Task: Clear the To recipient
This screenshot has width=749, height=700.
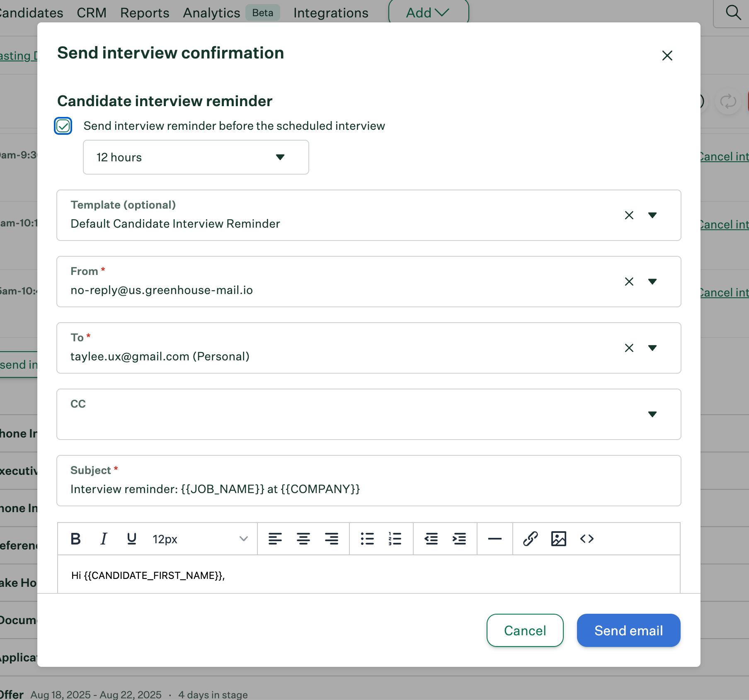Action: 629,348
